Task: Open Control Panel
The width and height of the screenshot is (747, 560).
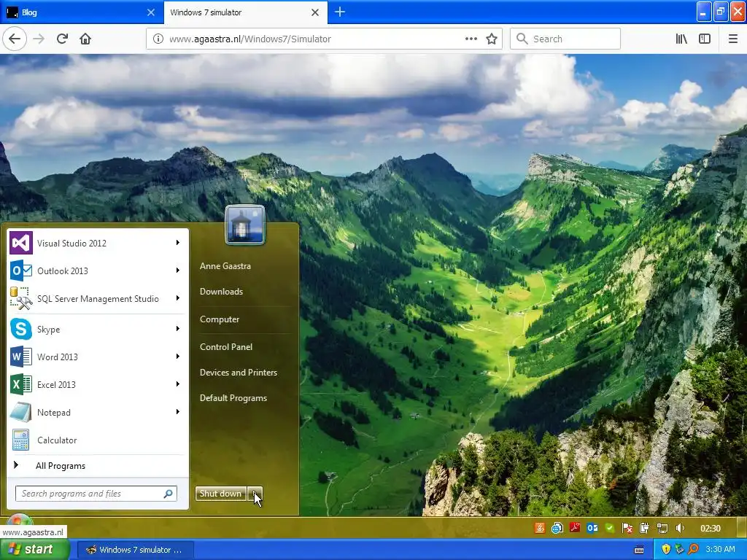Action: [x=226, y=346]
